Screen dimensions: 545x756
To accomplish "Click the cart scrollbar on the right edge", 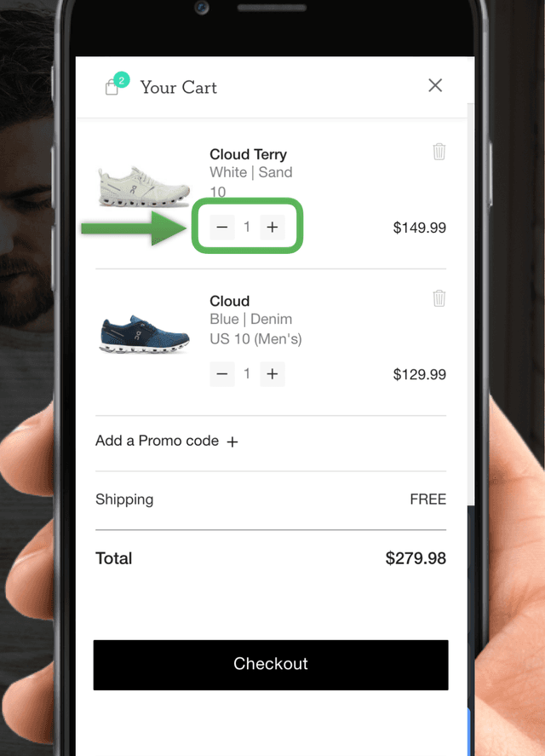I will click(471, 303).
